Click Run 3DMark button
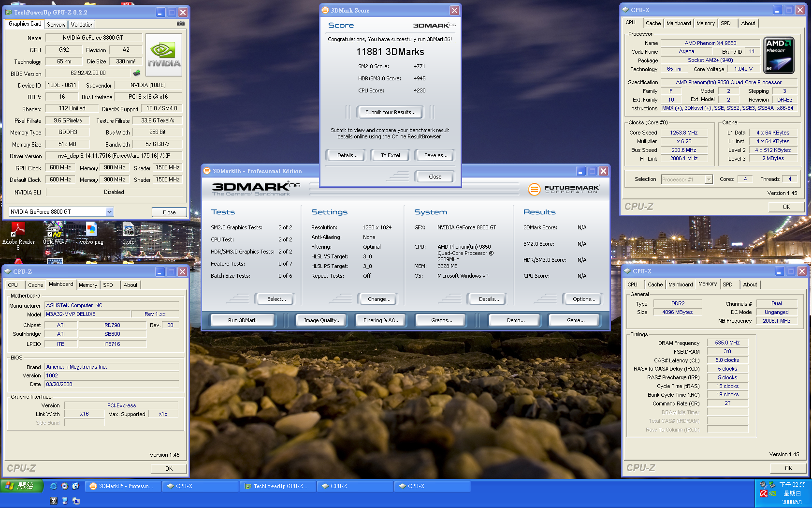 (x=242, y=320)
